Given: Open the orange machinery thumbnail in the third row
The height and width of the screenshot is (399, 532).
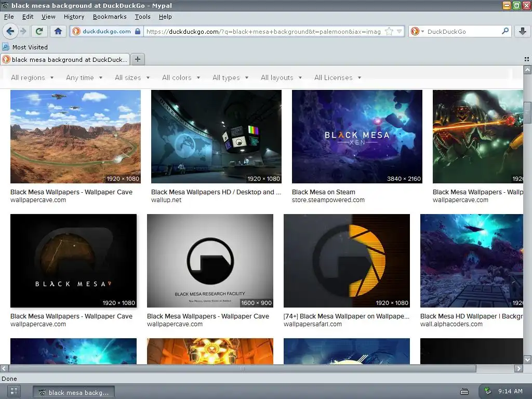Looking at the screenshot, I should pos(210,351).
